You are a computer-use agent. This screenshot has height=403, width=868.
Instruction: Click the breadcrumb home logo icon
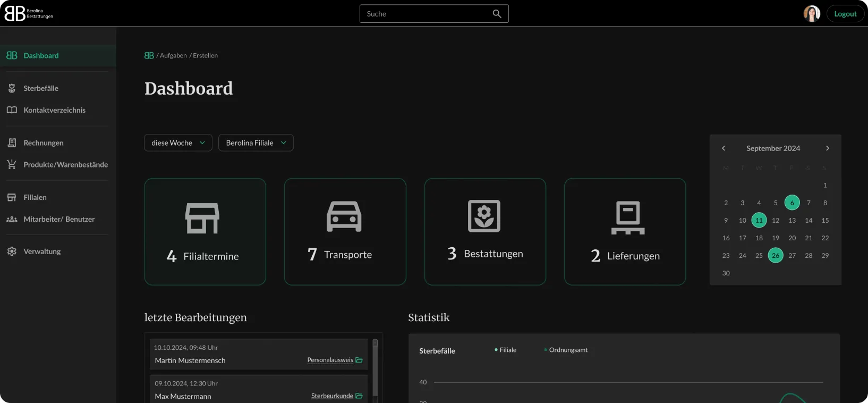tap(149, 55)
